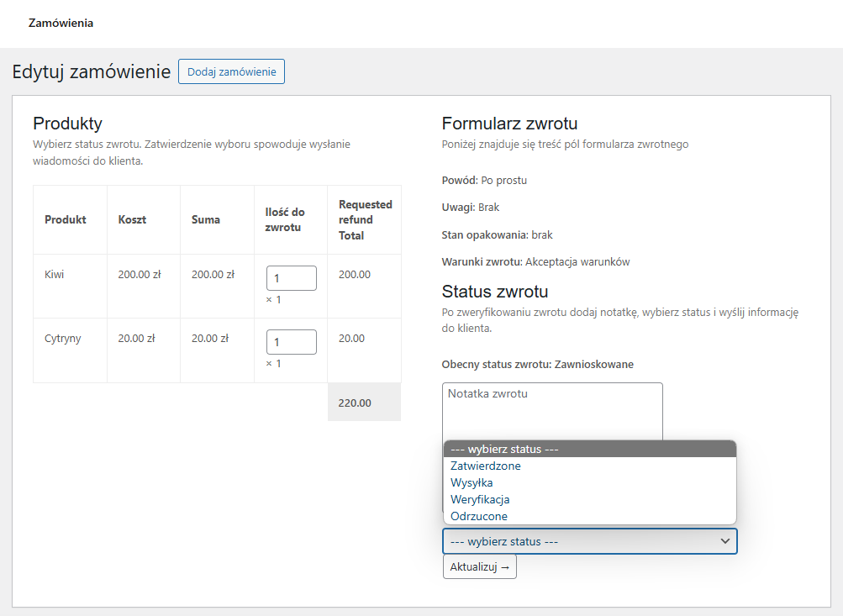Image resolution: width=843 pixels, height=616 pixels.
Task: Click the Edytuj zamówienie page heading
Action: coord(92,72)
